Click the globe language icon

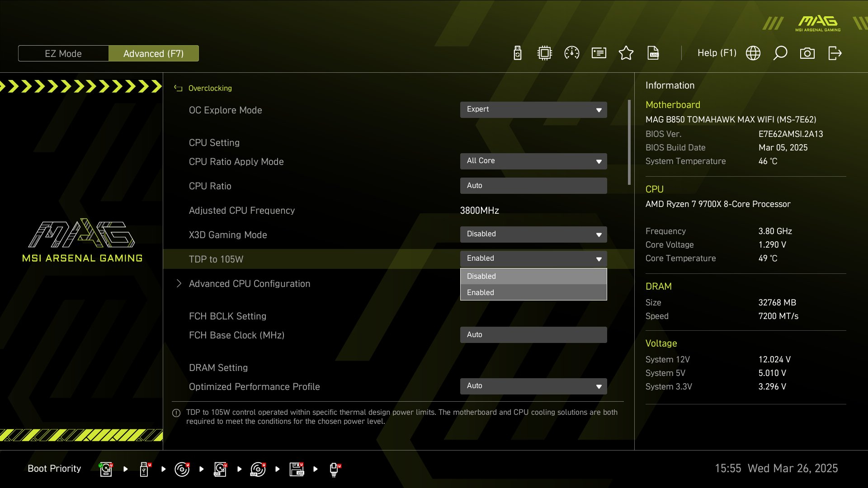point(753,53)
